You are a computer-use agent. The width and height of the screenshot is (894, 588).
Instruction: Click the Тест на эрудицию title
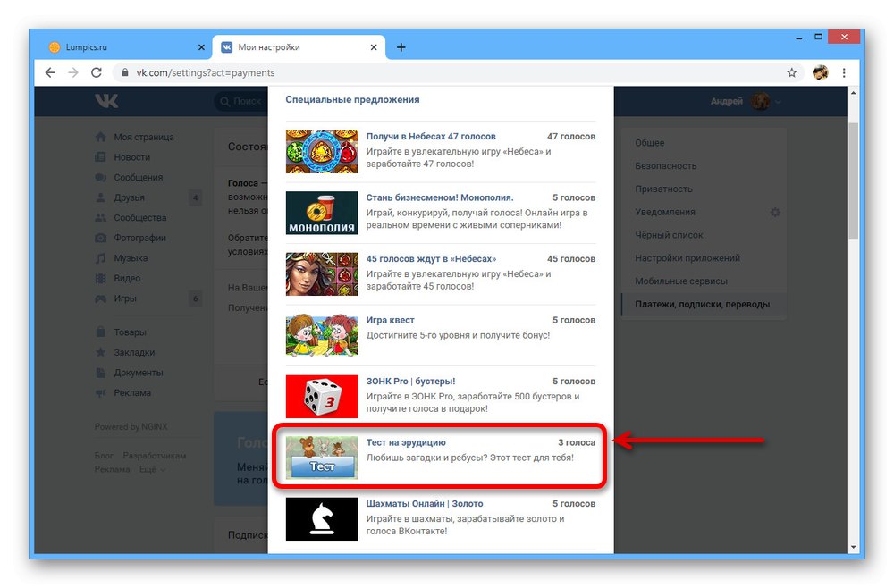[406, 442]
